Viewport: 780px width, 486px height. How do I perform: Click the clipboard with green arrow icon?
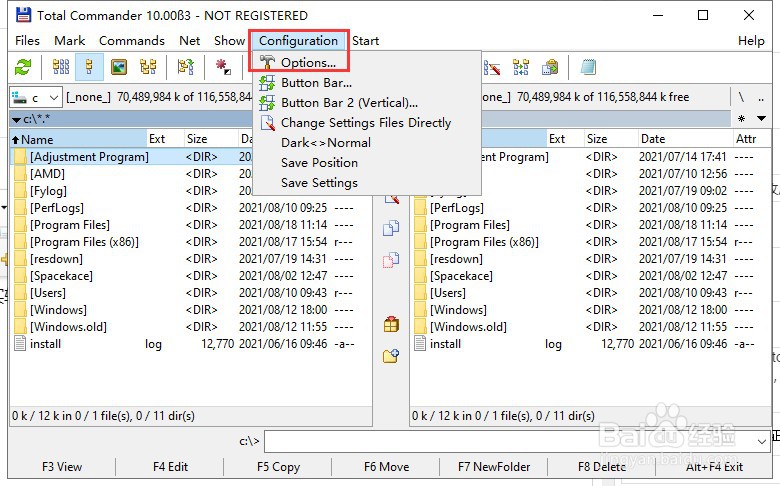[x=550, y=67]
